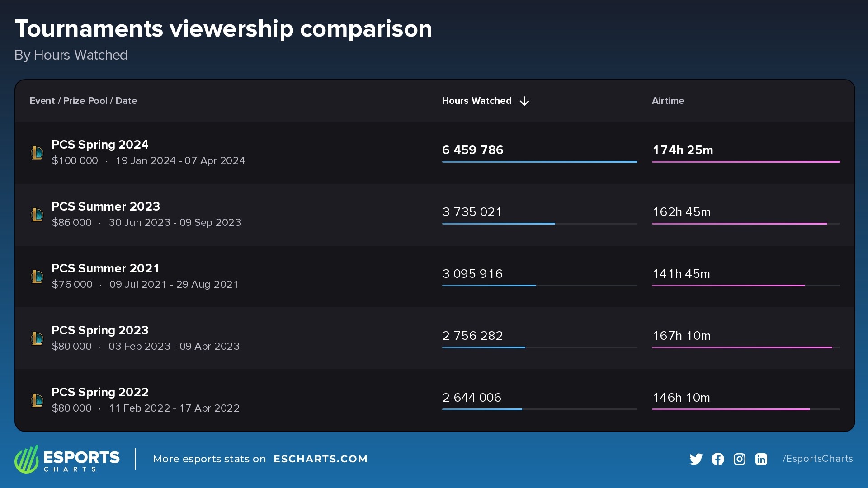Open the Instagram icon link
Screen dimensions: 868x488
pos(739,459)
